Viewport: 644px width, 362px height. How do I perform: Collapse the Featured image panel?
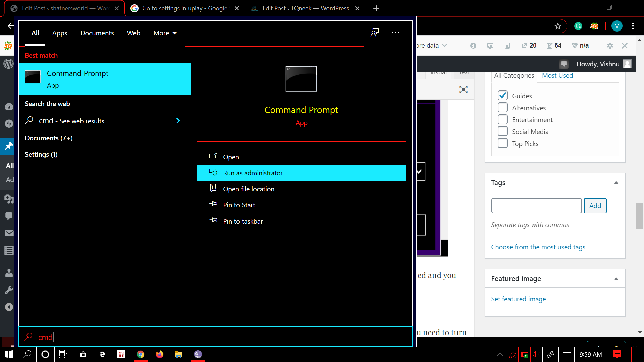coord(616,279)
